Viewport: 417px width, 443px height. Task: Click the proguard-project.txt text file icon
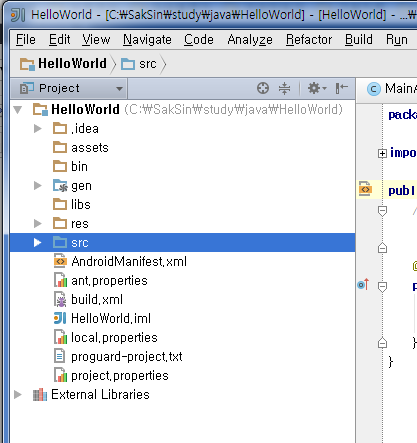(x=59, y=356)
